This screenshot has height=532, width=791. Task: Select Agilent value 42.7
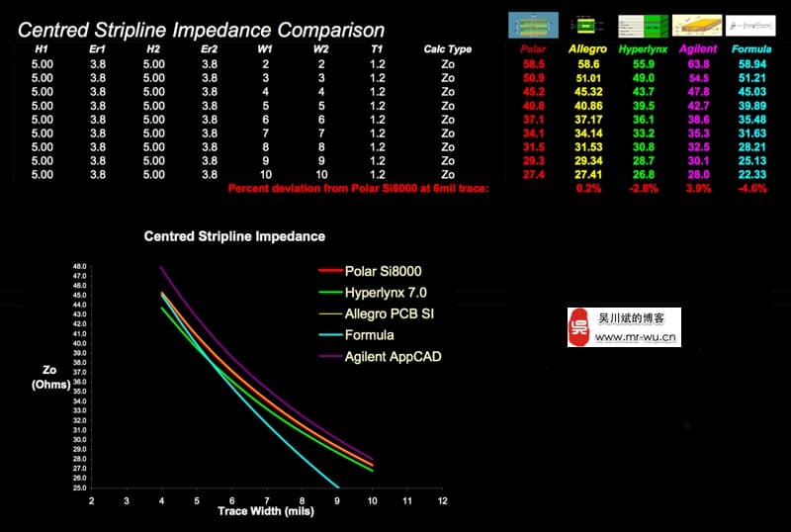tap(699, 106)
